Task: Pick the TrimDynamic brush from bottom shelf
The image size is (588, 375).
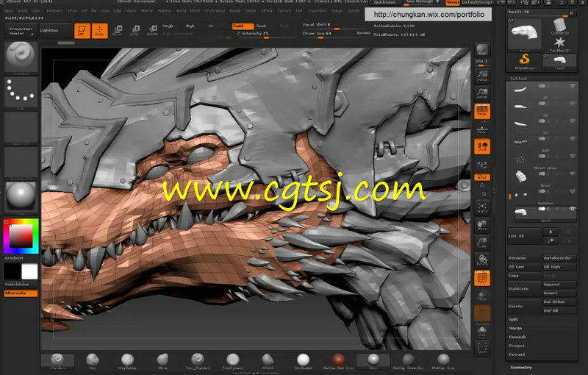Action: [x=232, y=361]
